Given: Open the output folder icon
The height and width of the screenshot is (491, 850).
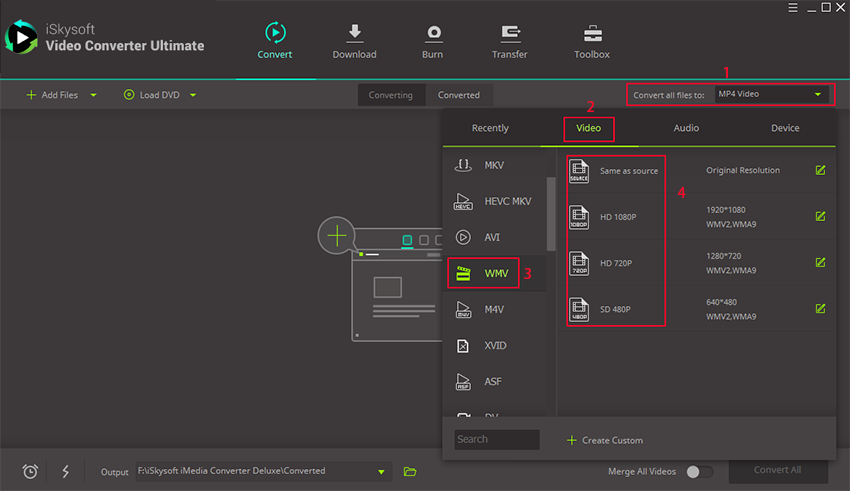Looking at the screenshot, I should coord(410,471).
